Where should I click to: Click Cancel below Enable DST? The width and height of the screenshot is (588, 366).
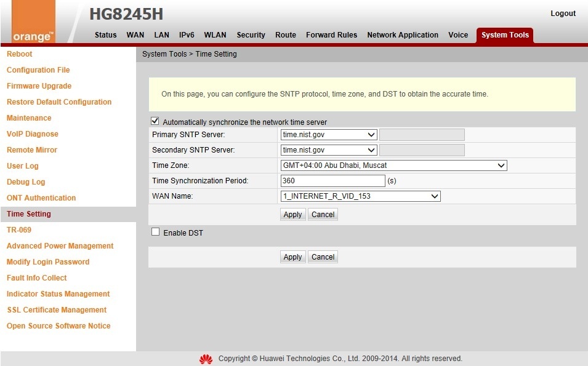point(323,257)
